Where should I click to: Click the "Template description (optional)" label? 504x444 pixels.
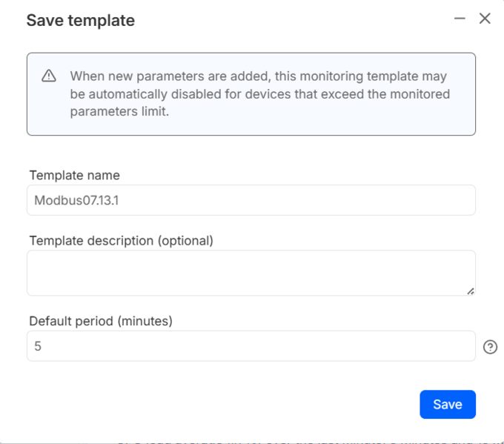click(121, 241)
